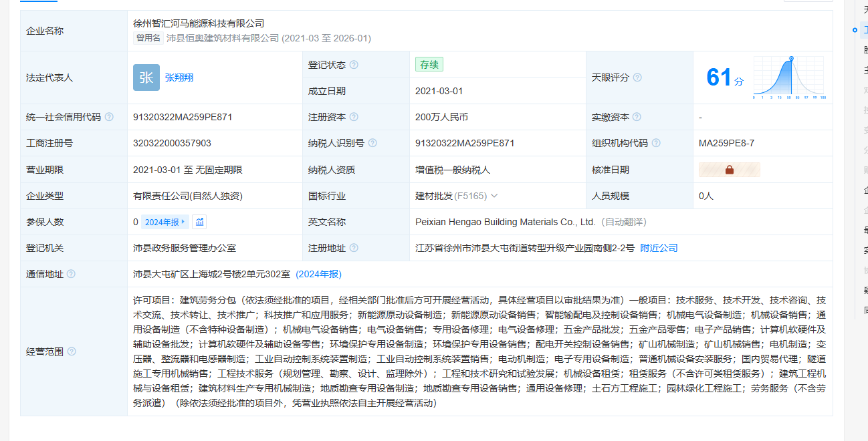Viewport: 868px width, 441px height.
Task: Click the help icon beside 登记状态
Action: (x=354, y=65)
